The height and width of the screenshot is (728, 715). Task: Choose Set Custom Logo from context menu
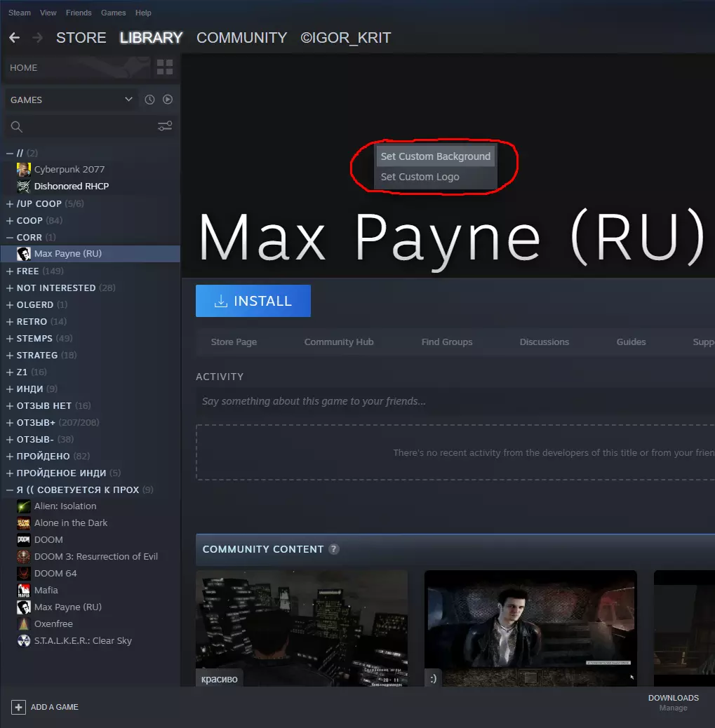point(420,177)
